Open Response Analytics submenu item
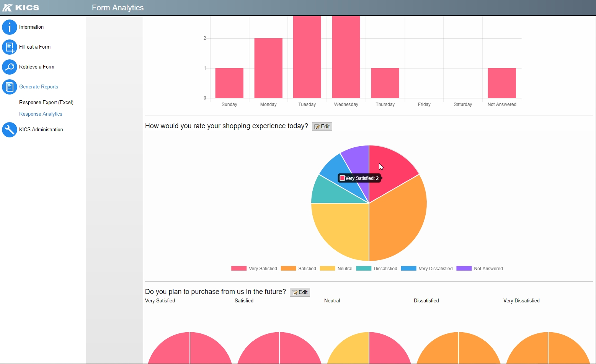The image size is (596, 364). pyautogui.click(x=41, y=114)
